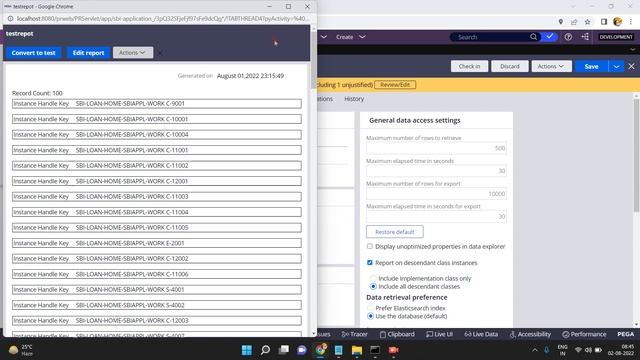Toggle Chrome side panel icon
This screenshot has width=640, height=360.
pyautogui.click(x=604, y=22)
